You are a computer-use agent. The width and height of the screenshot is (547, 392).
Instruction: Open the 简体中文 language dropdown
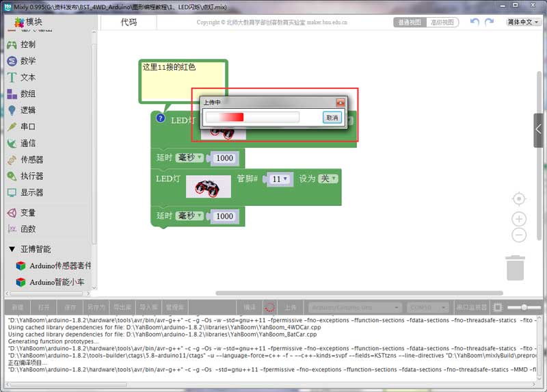click(523, 22)
